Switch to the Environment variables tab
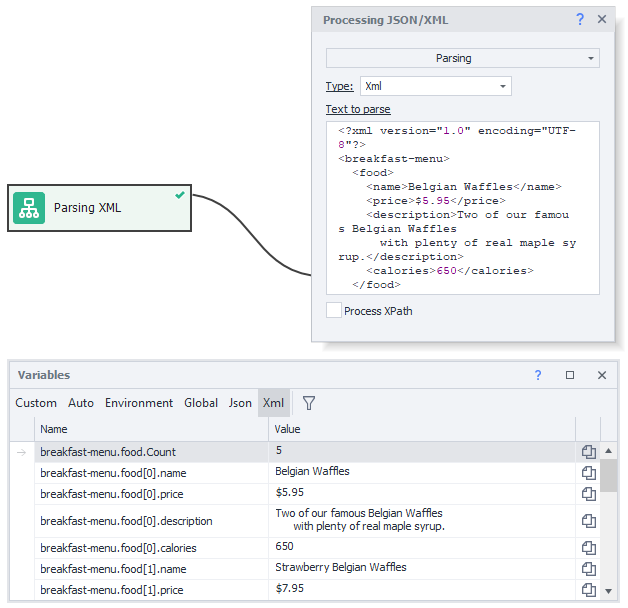Viewport: 628px width, 608px height. click(x=139, y=403)
